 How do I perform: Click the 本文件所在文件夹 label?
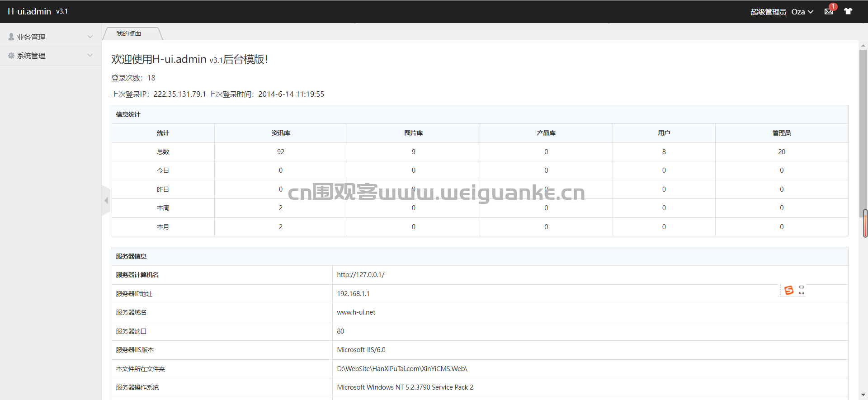click(x=141, y=369)
